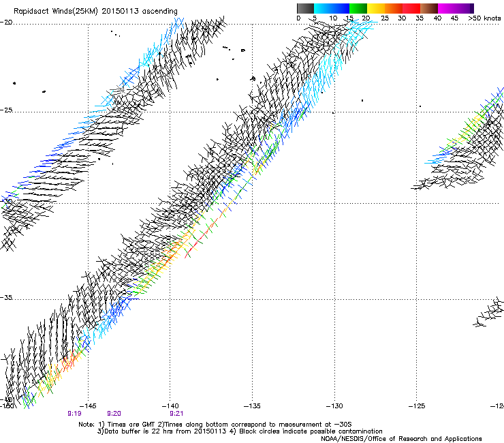Click the 9:21 purple time label
Screen dimensions: 504x443
click(176, 414)
